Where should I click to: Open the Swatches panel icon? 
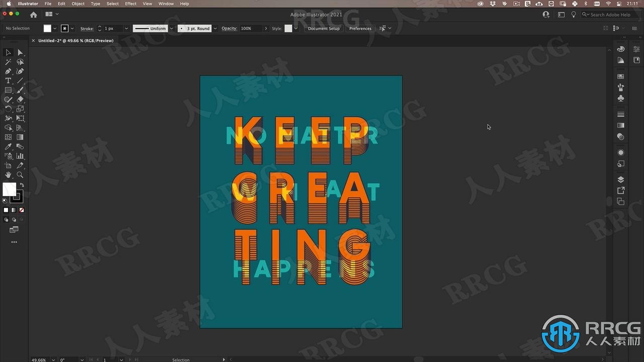point(621,76)
